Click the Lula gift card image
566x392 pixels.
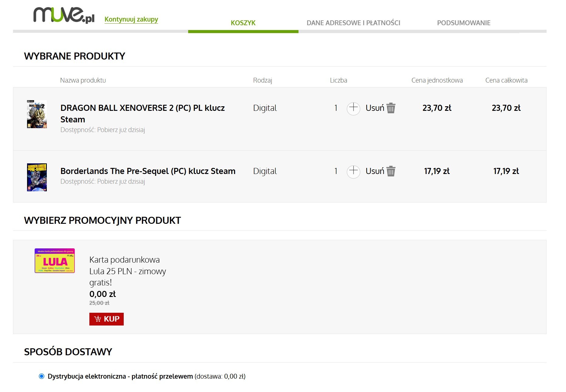coord(55,261)
